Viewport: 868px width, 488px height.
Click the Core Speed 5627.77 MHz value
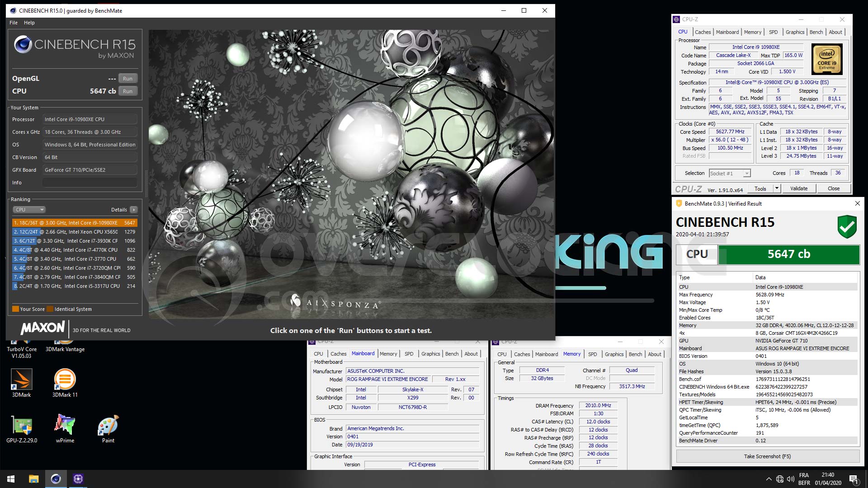point(730,132)
